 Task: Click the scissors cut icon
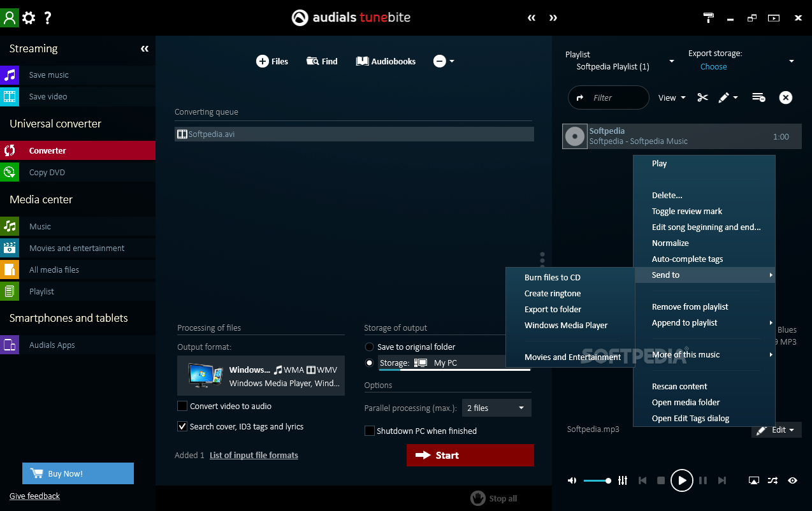[702, 97]
